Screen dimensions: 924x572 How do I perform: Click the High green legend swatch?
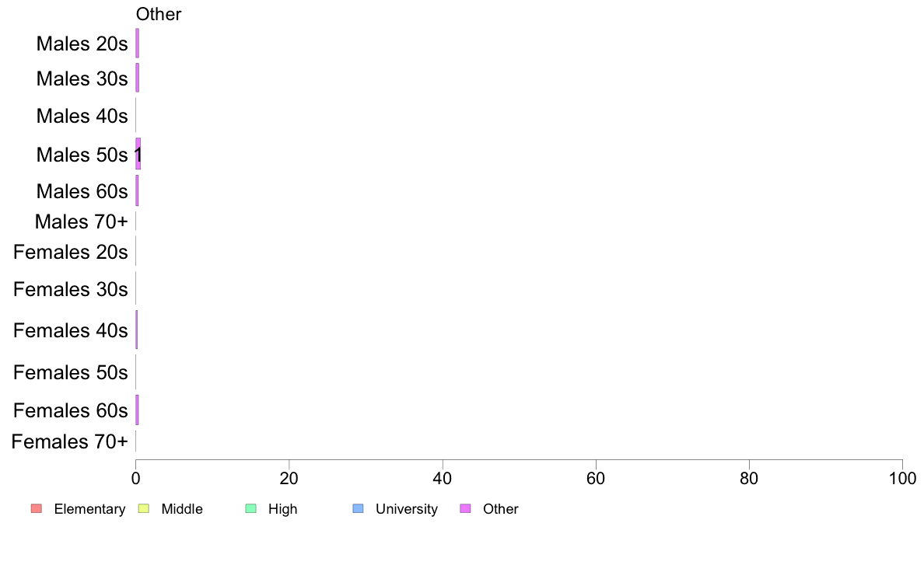tap(250, 508)
